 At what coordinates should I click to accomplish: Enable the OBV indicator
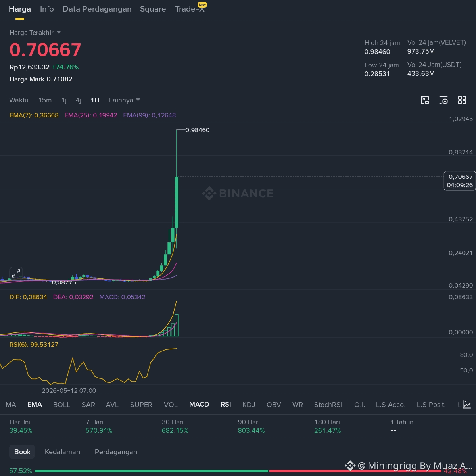coord(274,405)
